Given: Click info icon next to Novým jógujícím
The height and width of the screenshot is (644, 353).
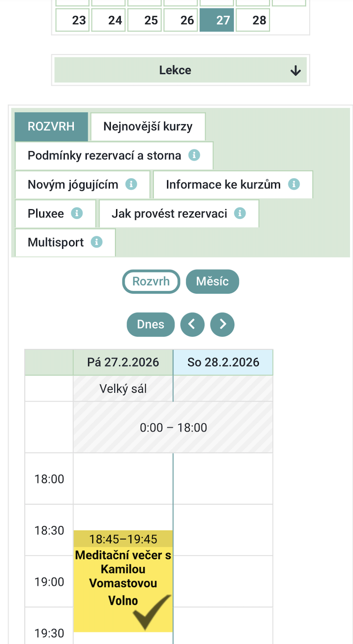Looking at the screenshot, I should [131, 184].
